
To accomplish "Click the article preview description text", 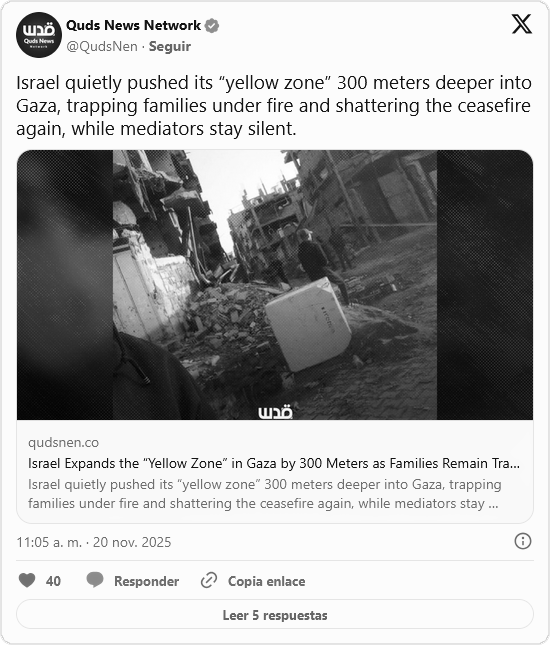I will tap(265, 494).
